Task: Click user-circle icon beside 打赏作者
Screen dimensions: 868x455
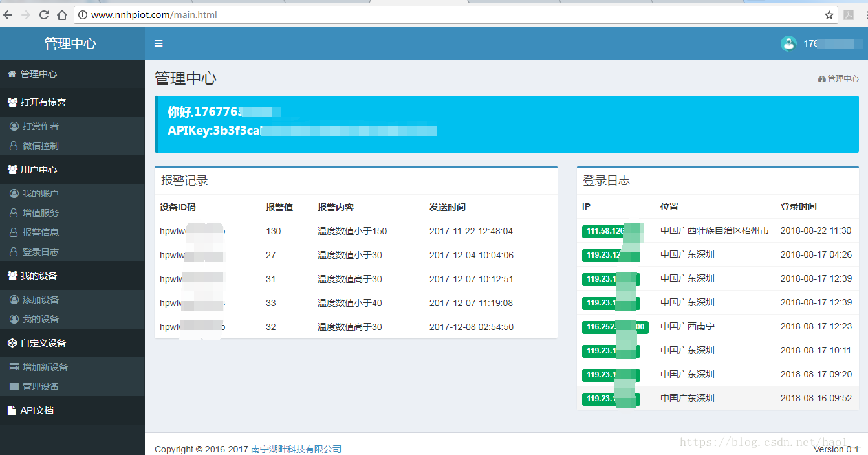Action: (x=14, y=126)
